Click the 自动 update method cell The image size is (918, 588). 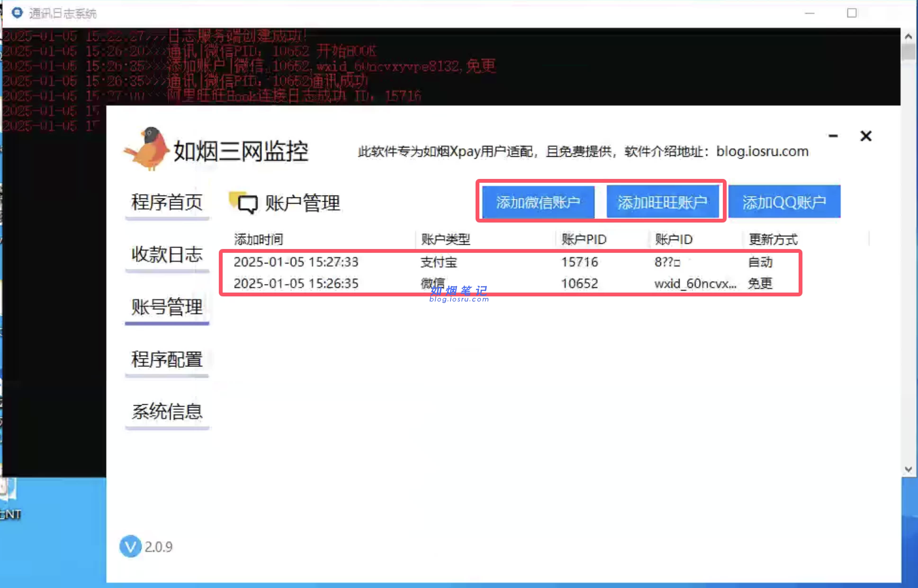pos(760,262)
